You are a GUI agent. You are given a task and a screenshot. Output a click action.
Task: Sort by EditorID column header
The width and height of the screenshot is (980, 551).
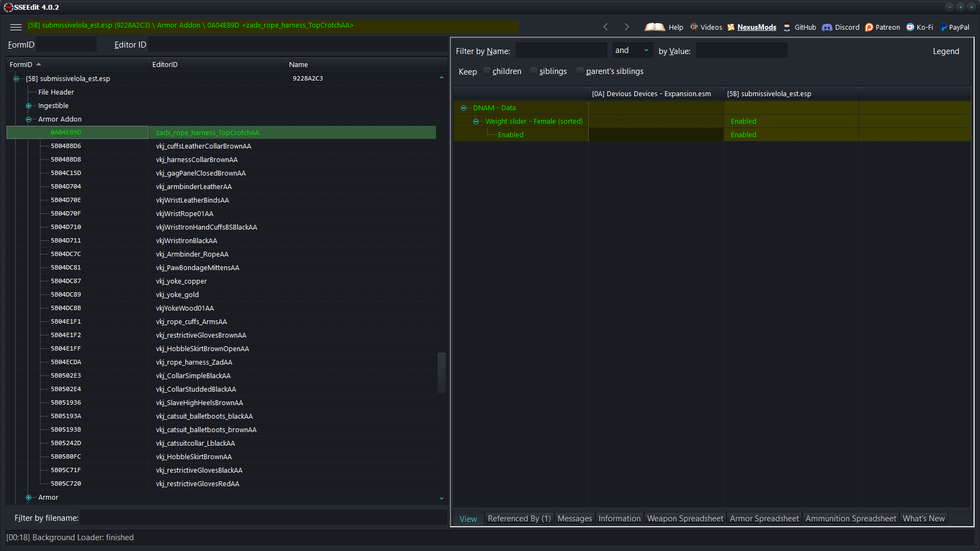tap(217, 64)
